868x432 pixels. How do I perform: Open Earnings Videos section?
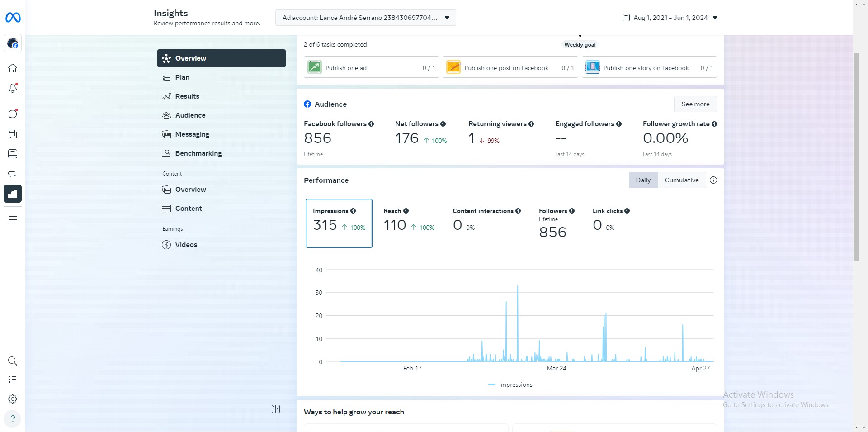(x=222, y=245)
